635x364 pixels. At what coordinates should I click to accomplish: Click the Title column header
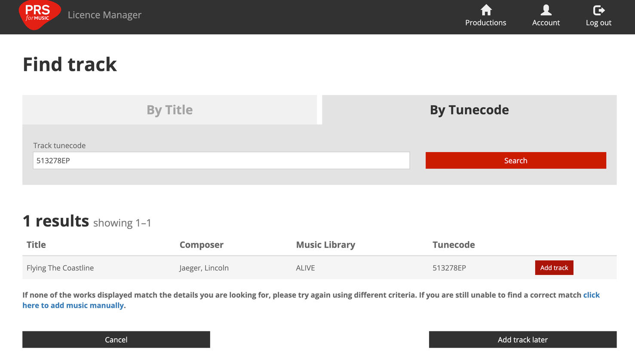36,245
